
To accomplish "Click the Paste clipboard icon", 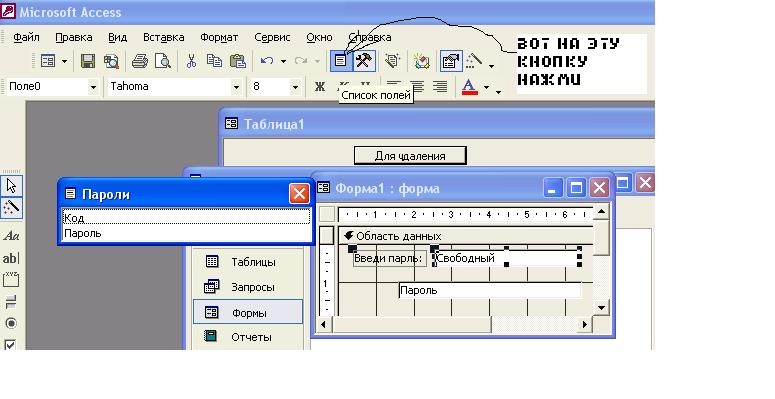I will (238, 61).
